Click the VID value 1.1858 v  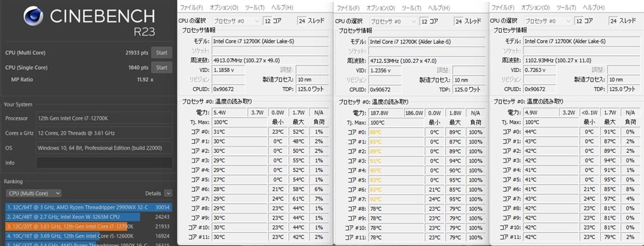click(228, 70)
